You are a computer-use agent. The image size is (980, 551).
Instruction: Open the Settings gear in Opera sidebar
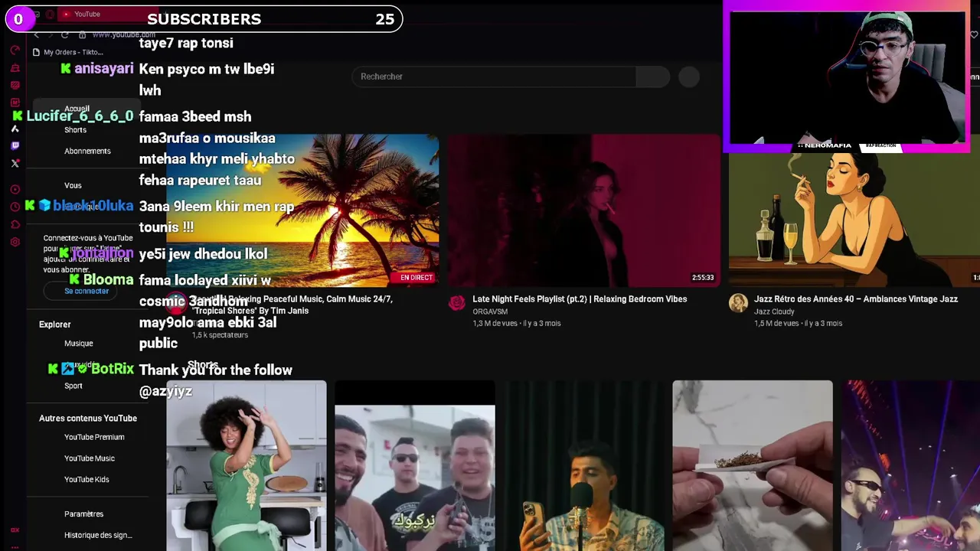tap(15, 242)
